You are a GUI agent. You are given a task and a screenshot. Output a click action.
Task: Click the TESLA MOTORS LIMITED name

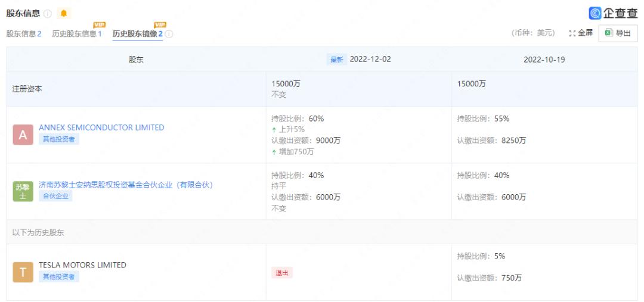pos(82,265)
